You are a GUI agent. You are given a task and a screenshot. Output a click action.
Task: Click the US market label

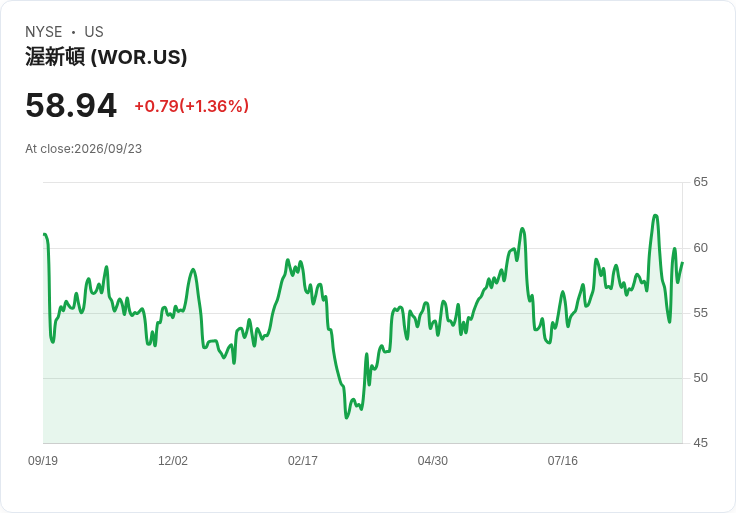point(94,32)
